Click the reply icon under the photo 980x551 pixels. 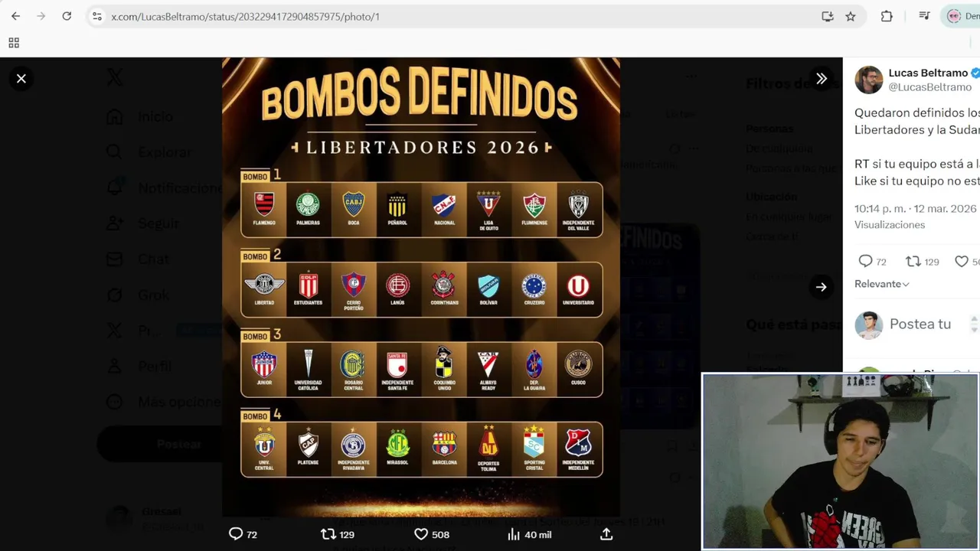point(236,534)
